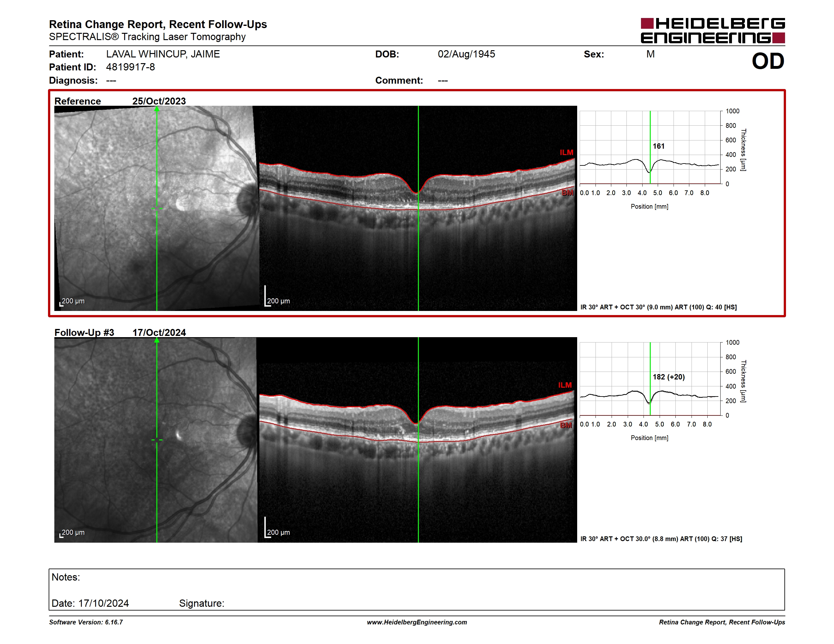Click the 200 µm scale bar on Follow-Up OCT
Viewport: 834px width, 644px height.
277,528
